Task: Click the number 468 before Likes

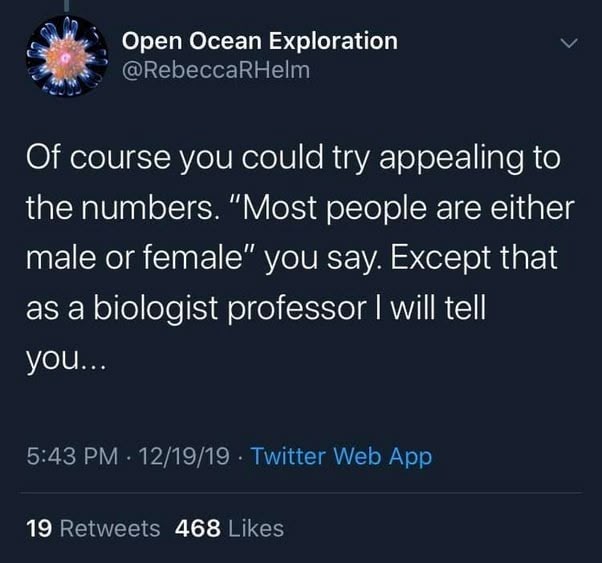Action: pos(198,528)
